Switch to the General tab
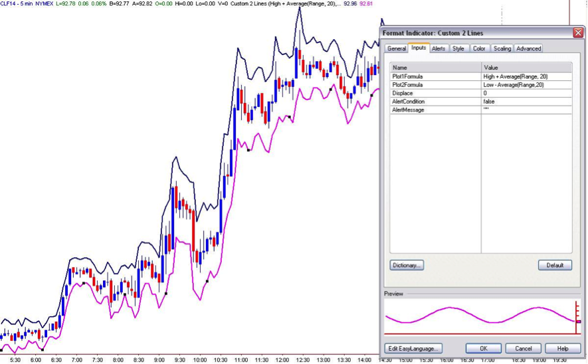 coord(397,48)
